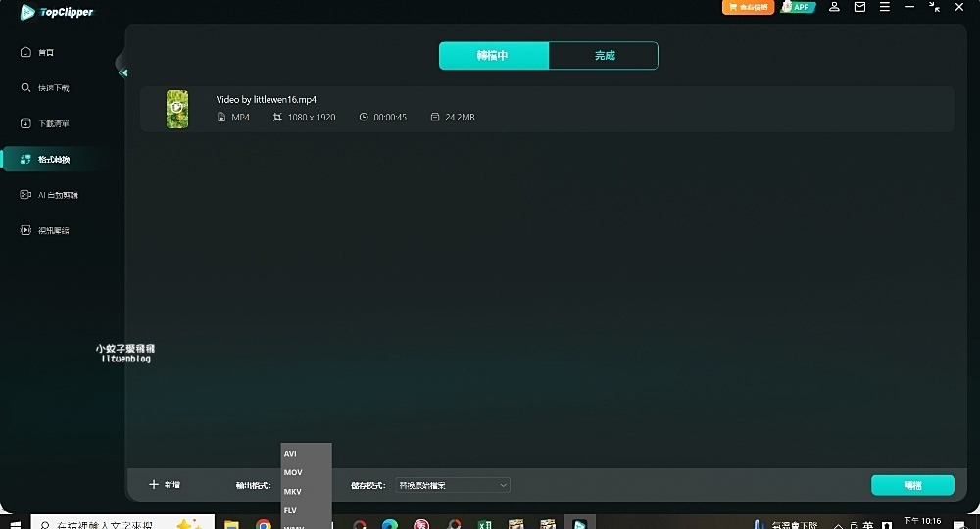Open the quick download search in sidebar
980x529 pixels.
coord(45,87)
